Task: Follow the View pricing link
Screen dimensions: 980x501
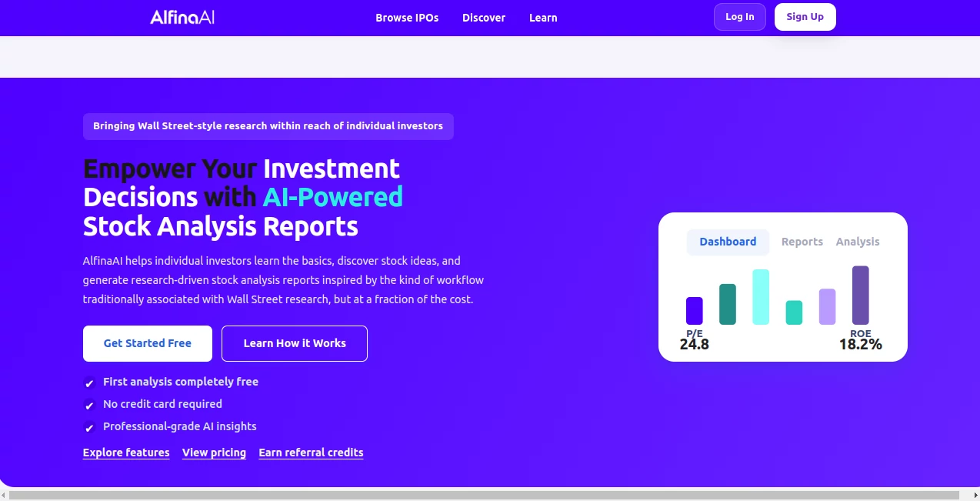Action: 214,453
